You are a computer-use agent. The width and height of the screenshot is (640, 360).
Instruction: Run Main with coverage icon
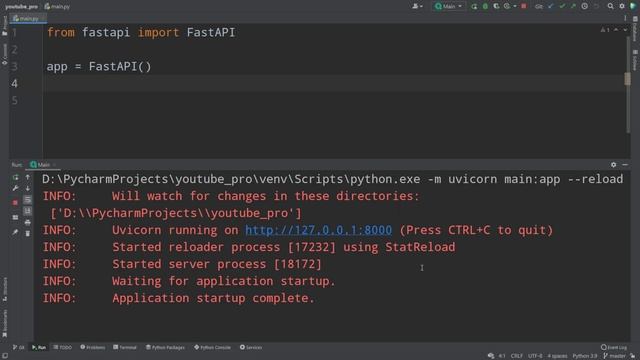496,6
